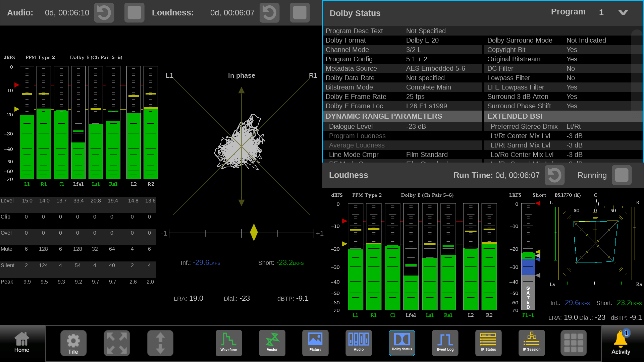Click the Short LKFS loudness bar
Viewport: 644px width, 362px height.
click(528, 256)
